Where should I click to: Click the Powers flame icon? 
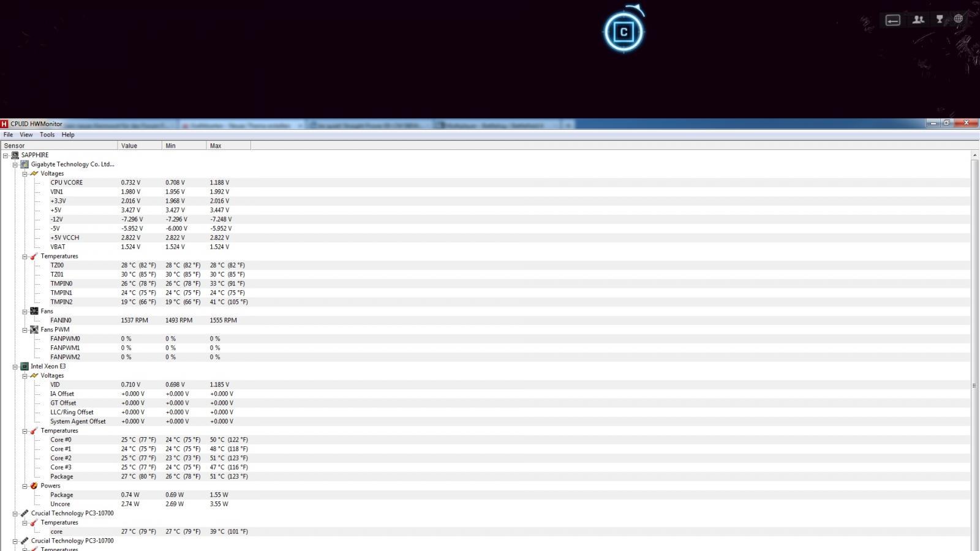34,485
